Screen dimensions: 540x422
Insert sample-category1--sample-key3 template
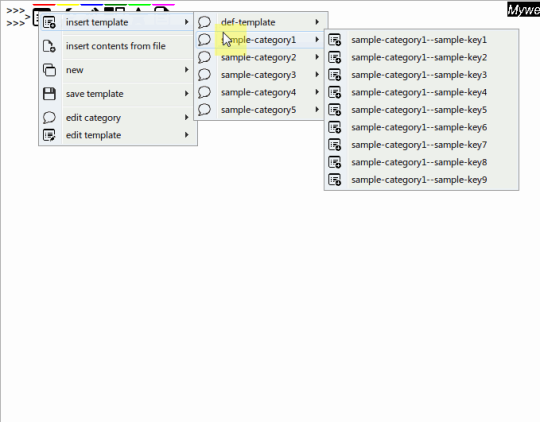coord(421,75)
